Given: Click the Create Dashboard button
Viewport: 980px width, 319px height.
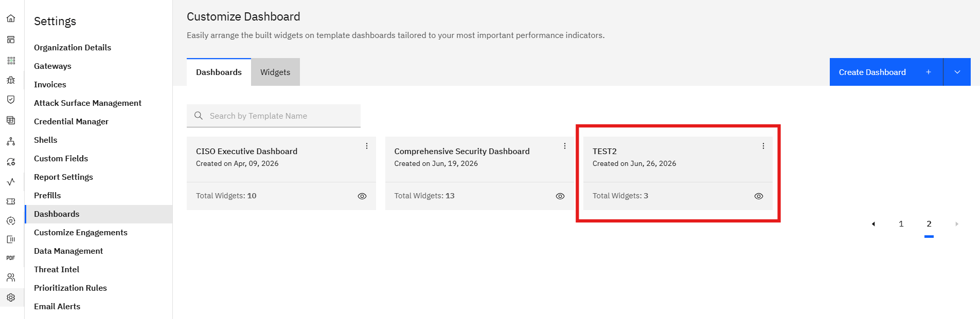Looking at the screenshot, I should click(886, 72).
